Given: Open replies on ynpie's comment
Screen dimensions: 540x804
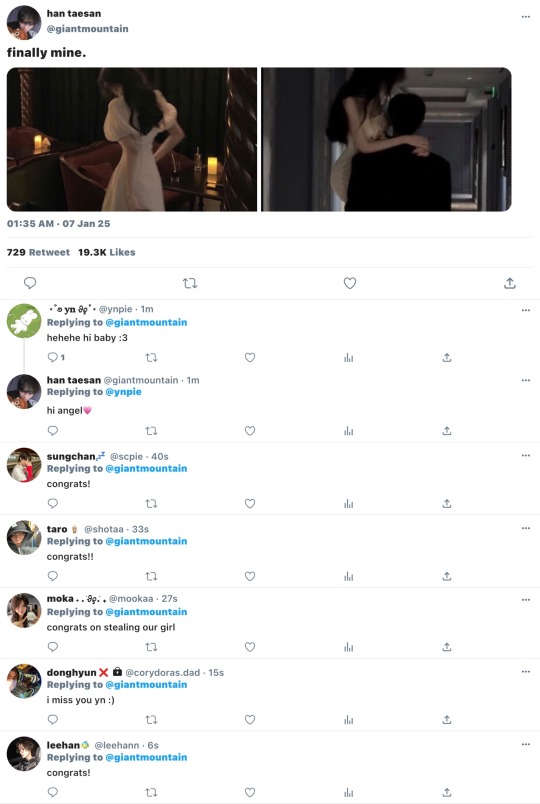Looking at the screenshot, I should [55, 357].
